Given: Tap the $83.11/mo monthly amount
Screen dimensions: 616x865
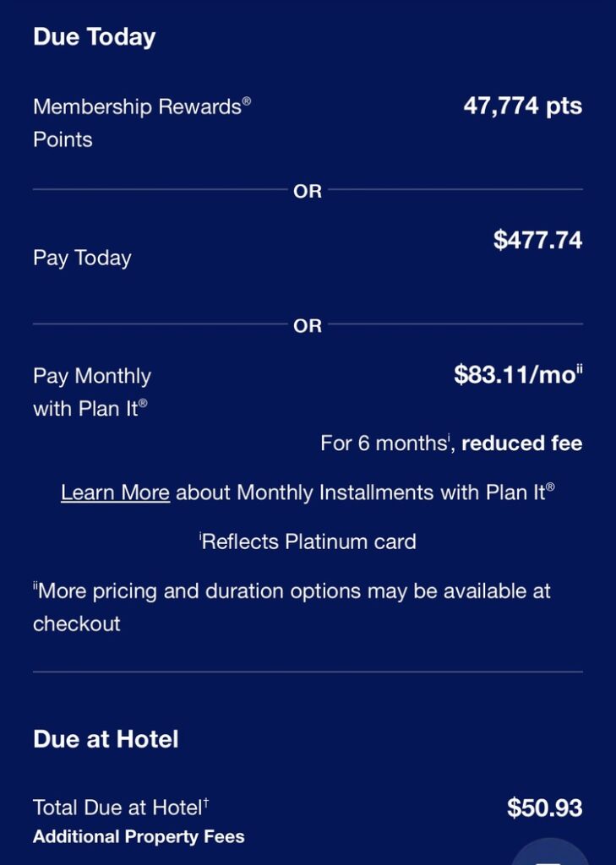Looking at the screenshot, I should [x=518, y=374].
